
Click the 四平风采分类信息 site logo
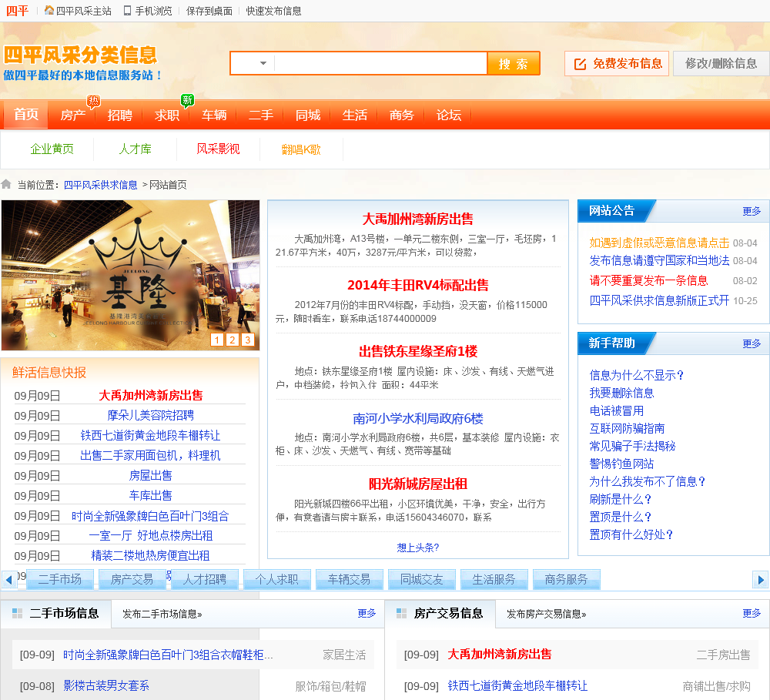[82, 62]
